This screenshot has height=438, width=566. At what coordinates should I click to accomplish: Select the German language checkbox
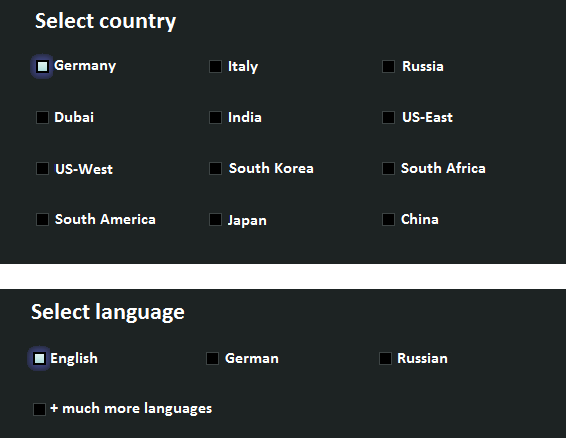pos(212,359)
